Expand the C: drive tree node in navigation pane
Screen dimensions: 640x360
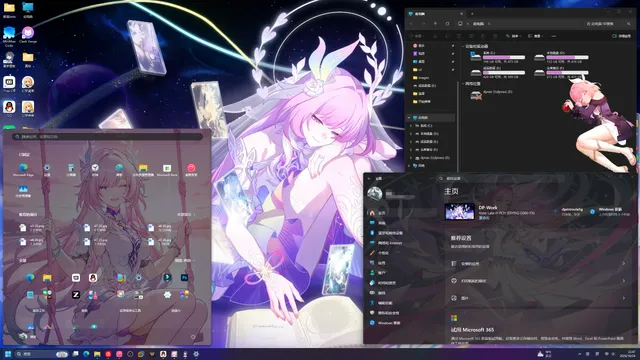[x=411, y=126]
